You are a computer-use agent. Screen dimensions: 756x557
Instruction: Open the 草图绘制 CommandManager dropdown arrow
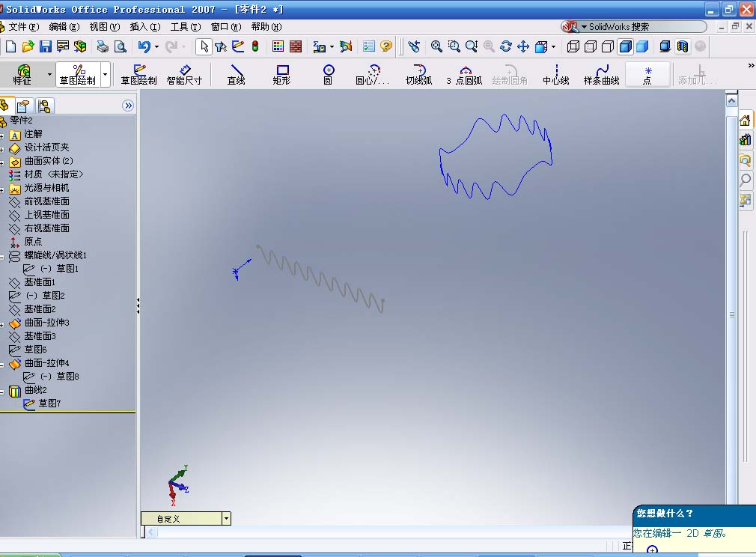click(x=105, y=74)
